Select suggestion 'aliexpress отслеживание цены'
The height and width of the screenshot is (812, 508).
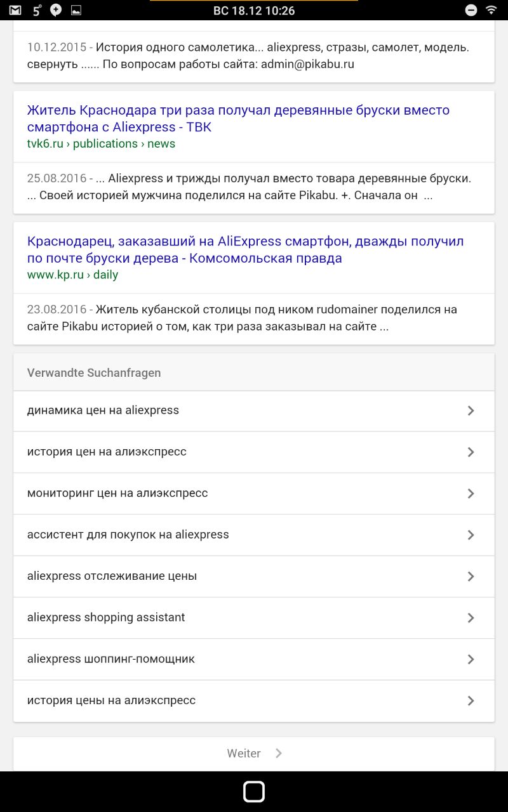click(112, 576)
